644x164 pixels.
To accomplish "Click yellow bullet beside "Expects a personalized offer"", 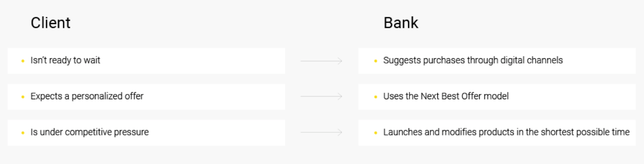I will pos(23,97).
